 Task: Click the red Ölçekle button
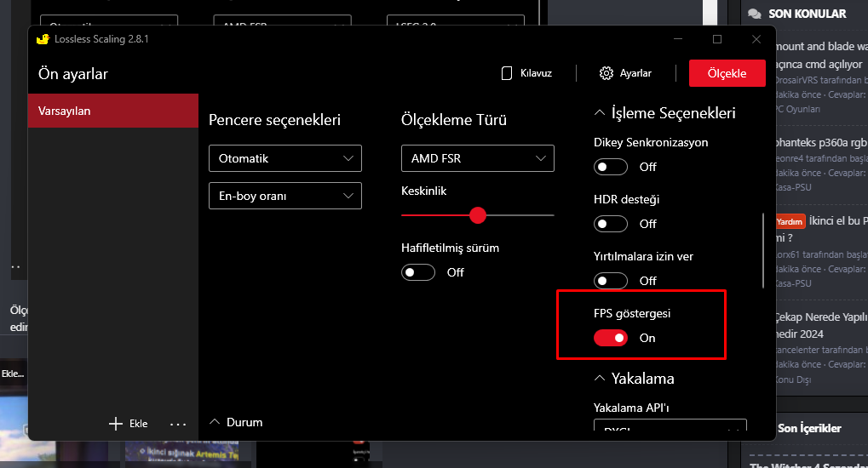pos(727,73)
